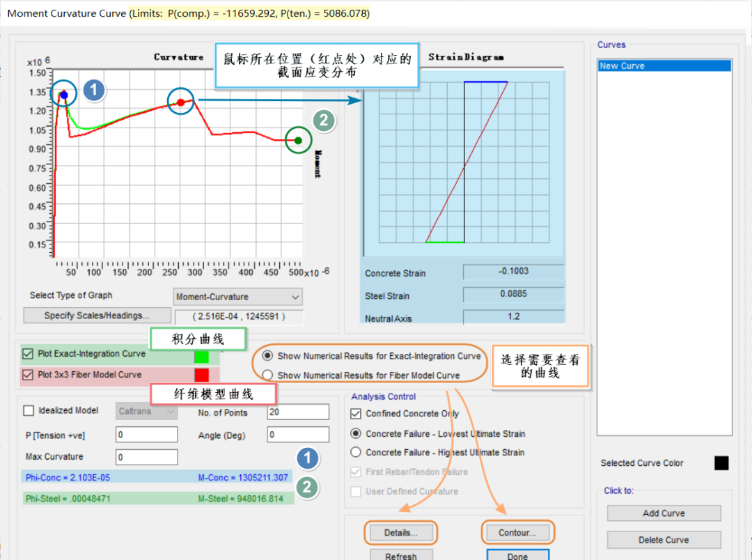Click the Contour button
This screenshot has height=560, width=752.
tap(517, 533)
